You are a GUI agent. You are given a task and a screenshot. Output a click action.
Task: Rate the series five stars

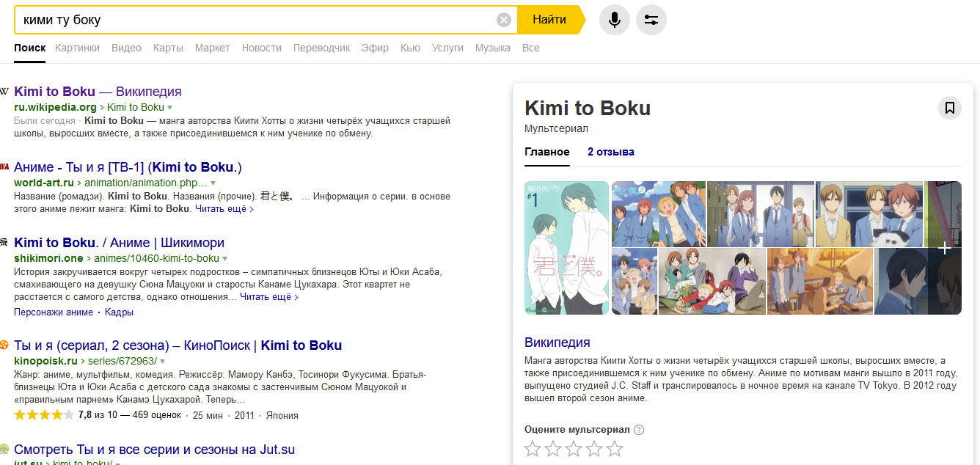click(x=615, y=449)
